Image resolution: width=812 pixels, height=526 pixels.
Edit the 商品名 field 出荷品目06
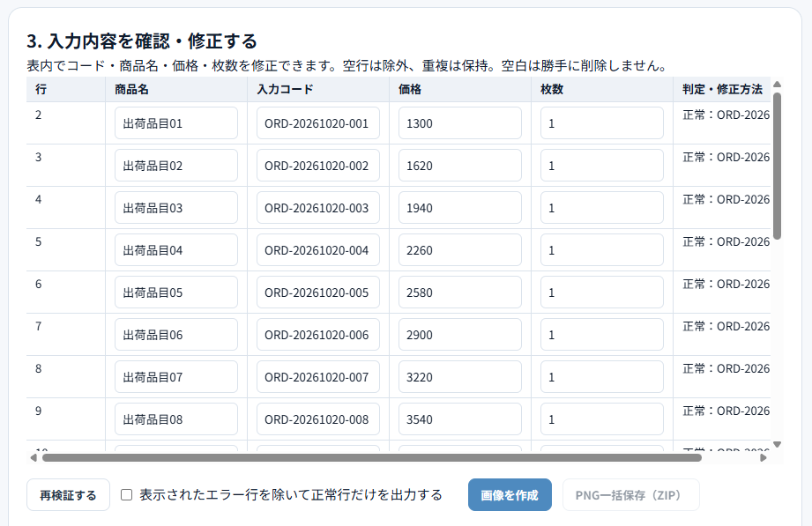coord(176,335)
